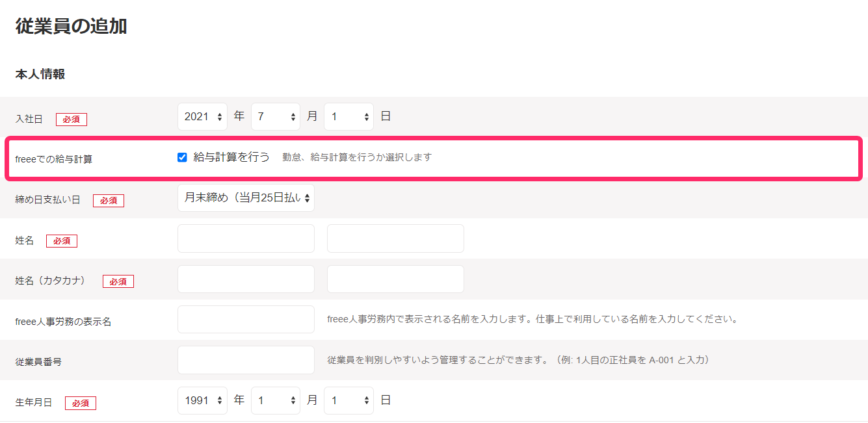The width and height of the screenshot is (868, 423).
Task: Click the display name help text about 仕事上で利用している名前
Action: pos(533,320)
